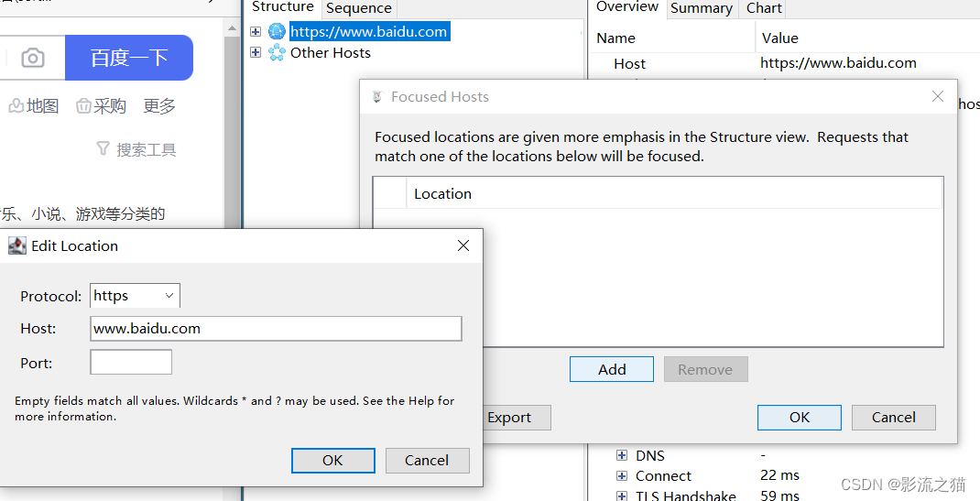Click Add in Focused Hosts dialog
980x501 pixels.
coord(612,369)
